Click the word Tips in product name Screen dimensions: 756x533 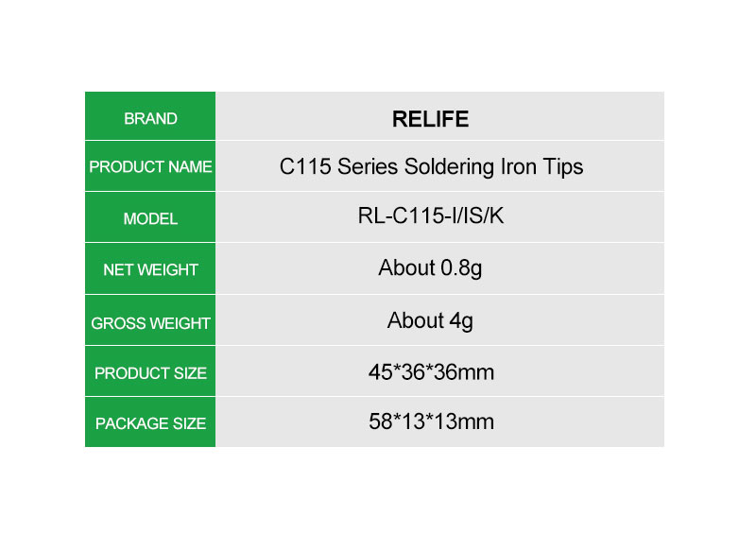(562, 167)
